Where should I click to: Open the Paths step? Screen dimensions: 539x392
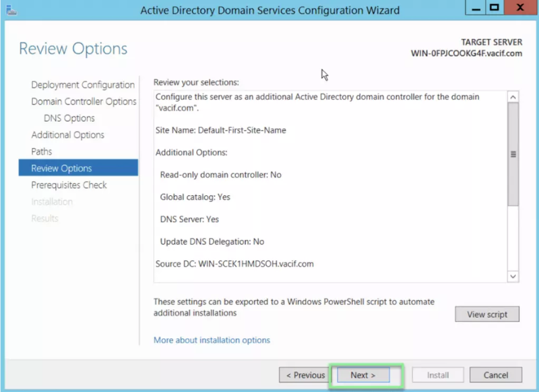click(41, 152)
